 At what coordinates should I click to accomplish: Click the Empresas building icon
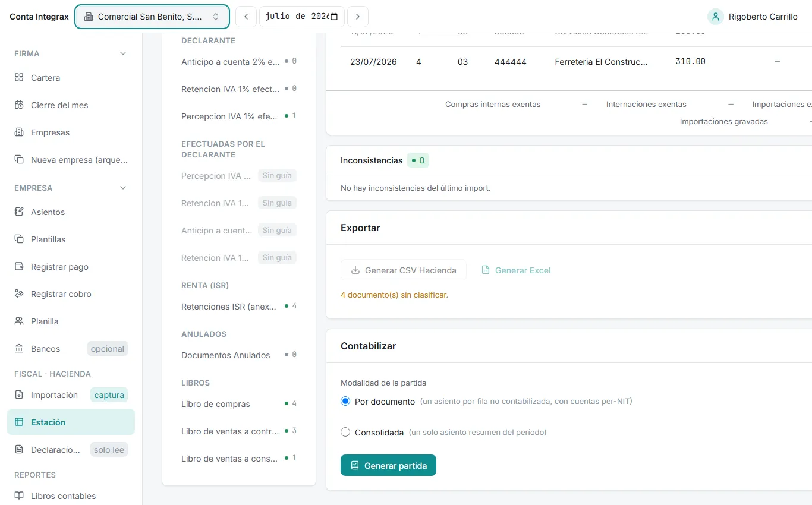(19, 132)
